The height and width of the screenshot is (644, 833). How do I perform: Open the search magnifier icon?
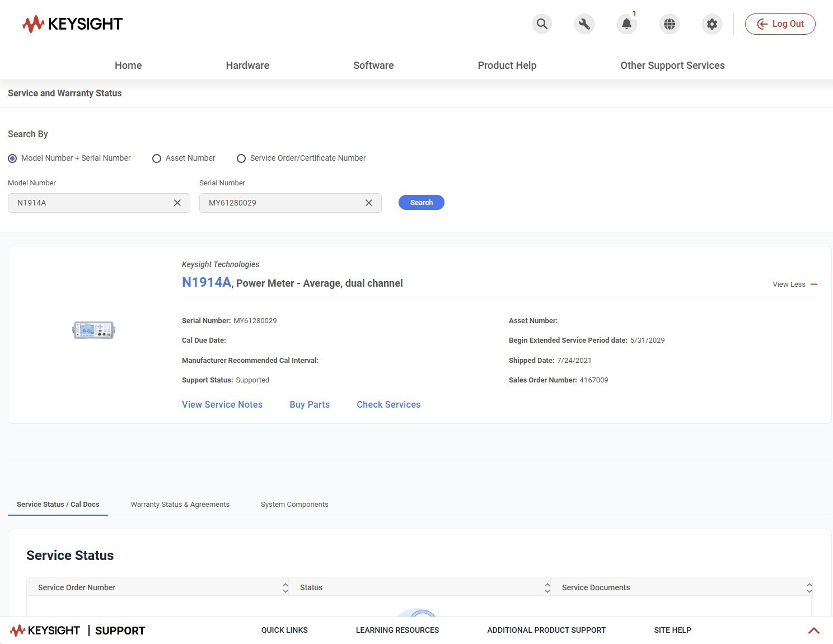[542, 24]
